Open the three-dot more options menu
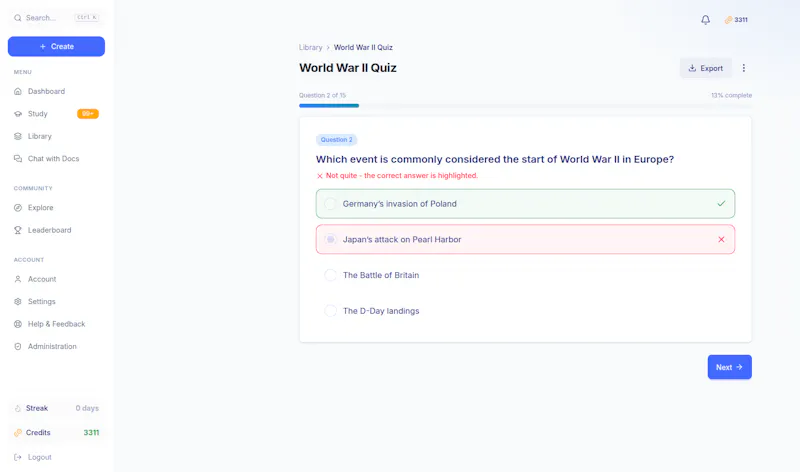This screenshot has width=800, height=472. (743, 68)
